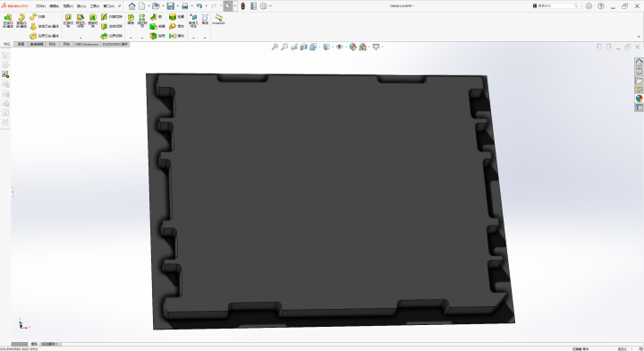Switch to the SOLIDWORKS 插件 tab
Image resolution: width=644 pixels, height=351 pixels.
tap(114, 44)
